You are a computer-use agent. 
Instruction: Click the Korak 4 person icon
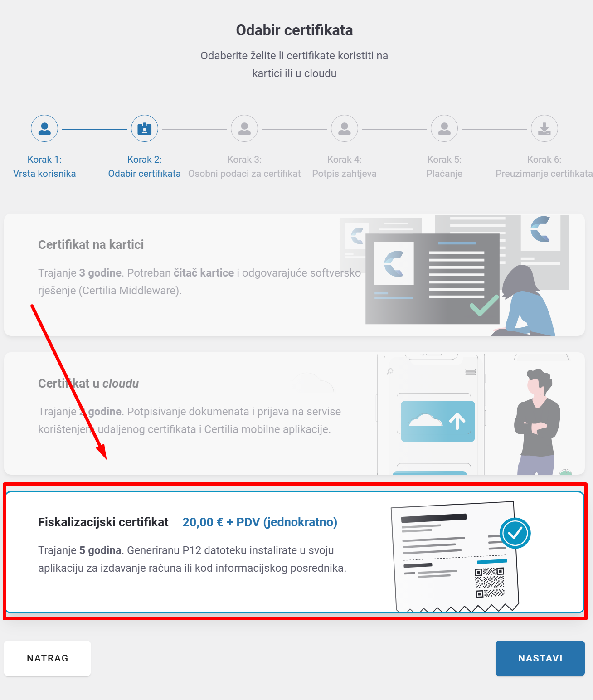344,128
